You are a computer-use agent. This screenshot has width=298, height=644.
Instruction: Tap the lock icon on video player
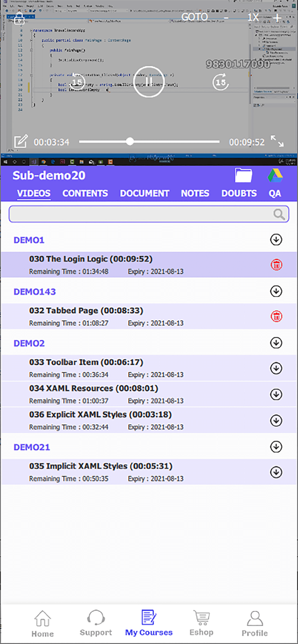coord(19,18)
